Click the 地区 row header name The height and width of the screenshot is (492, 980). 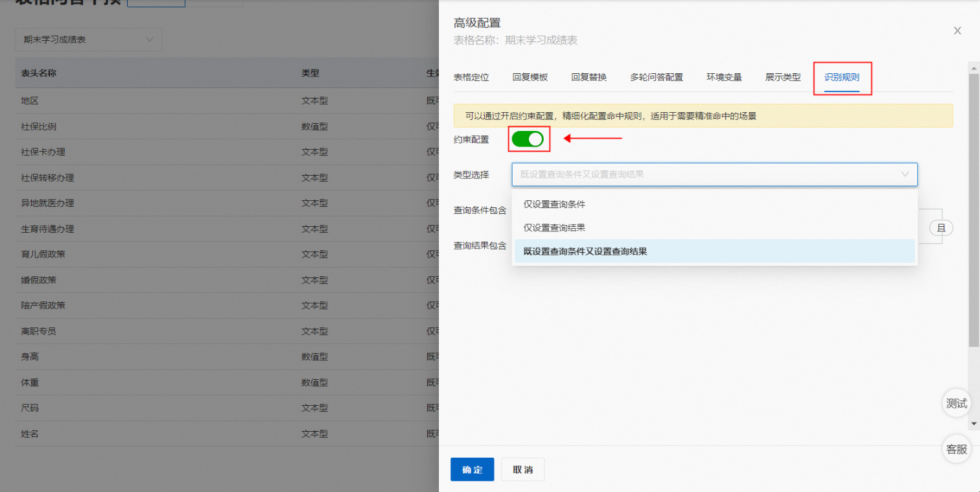pyautogui.click(x=30, y=101)
